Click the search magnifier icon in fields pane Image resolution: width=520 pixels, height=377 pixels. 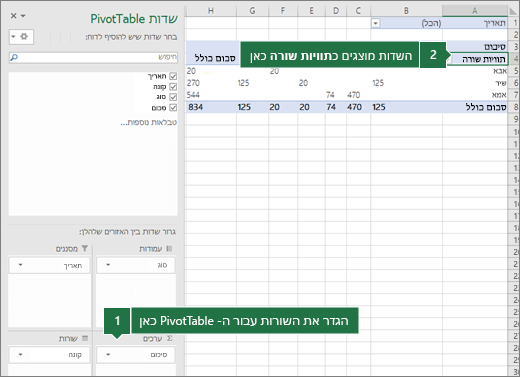pyautogui.click(x=14, y=57)
